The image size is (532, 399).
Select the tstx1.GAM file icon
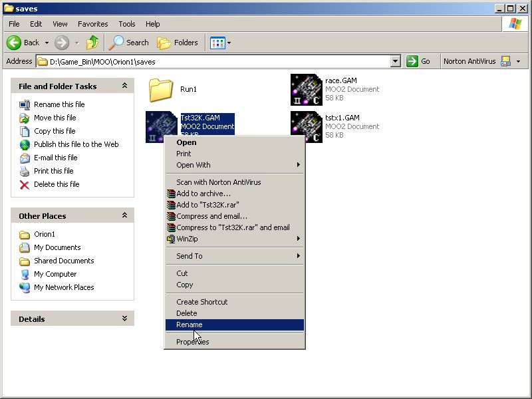pos(307,126)
